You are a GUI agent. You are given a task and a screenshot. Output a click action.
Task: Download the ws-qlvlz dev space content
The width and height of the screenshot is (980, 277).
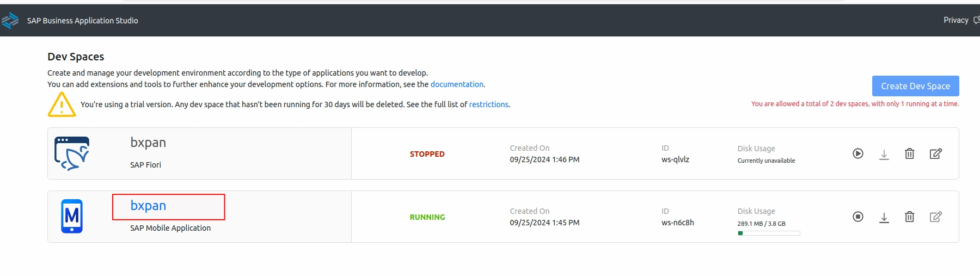click(884, 154)
